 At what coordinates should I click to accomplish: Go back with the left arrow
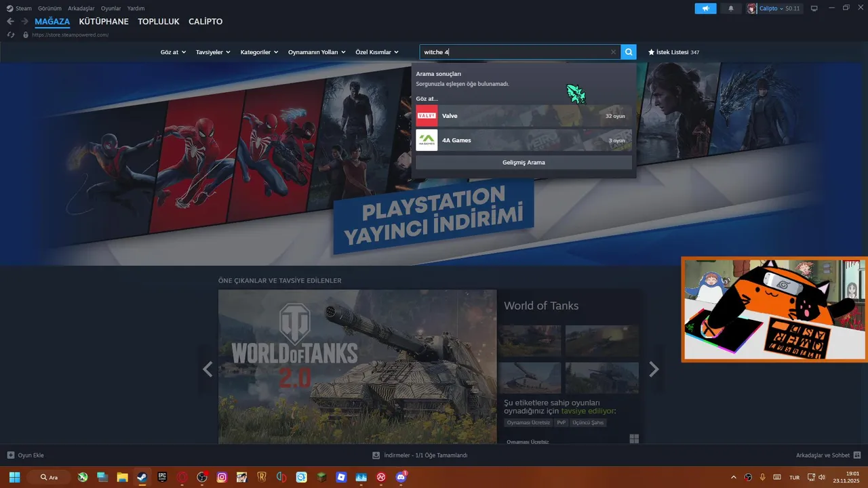pos(10,22)
